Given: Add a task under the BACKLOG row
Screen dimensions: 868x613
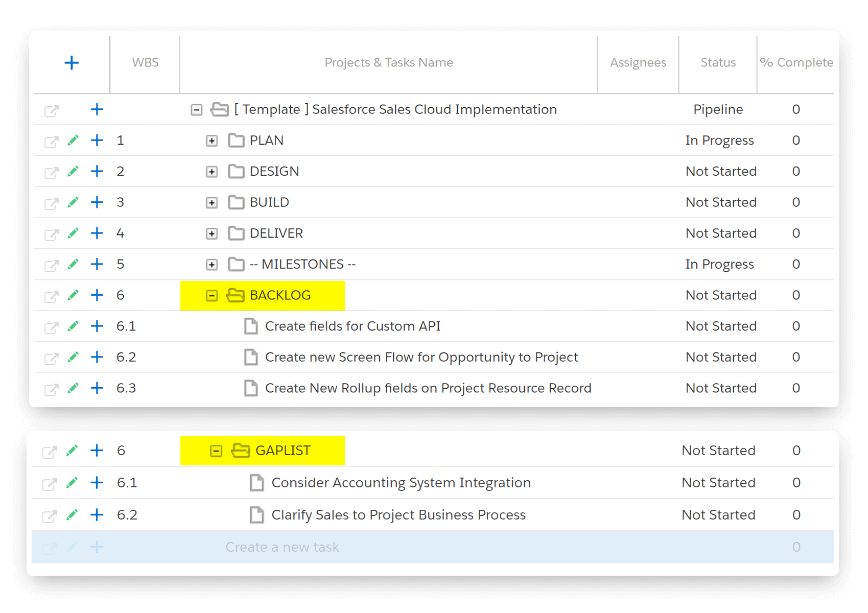Looking at the screenshot, I should pos(97,295).
